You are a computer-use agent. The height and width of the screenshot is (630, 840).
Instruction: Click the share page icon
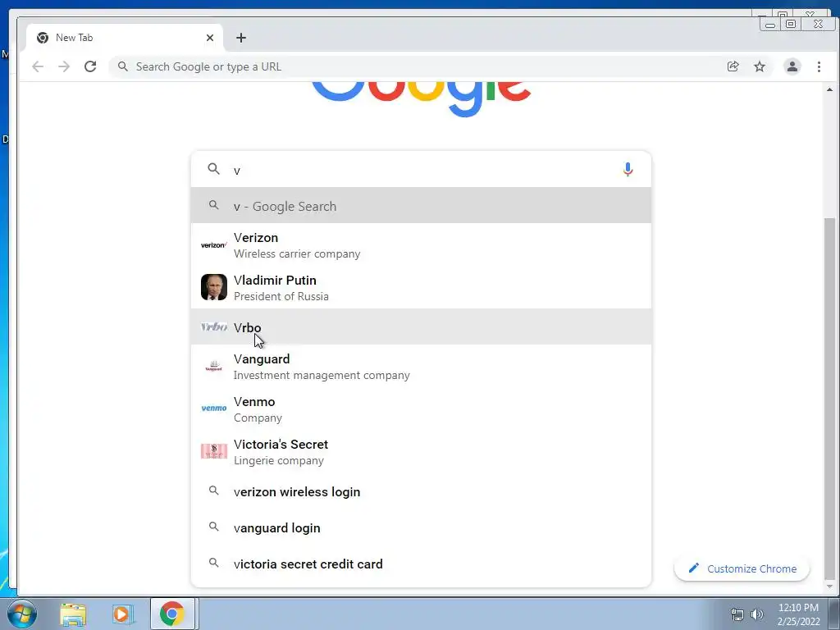[x=733, y=66]
